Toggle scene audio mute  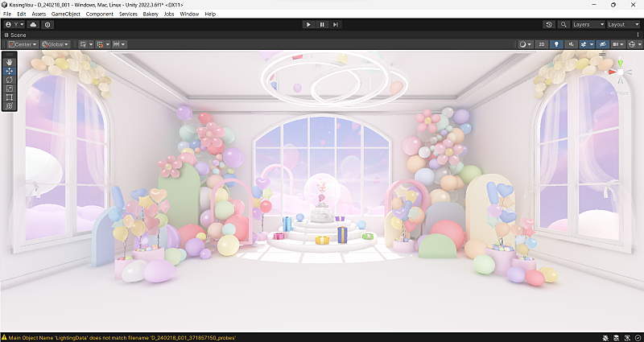pyautogui.click(x=570, y=44)
